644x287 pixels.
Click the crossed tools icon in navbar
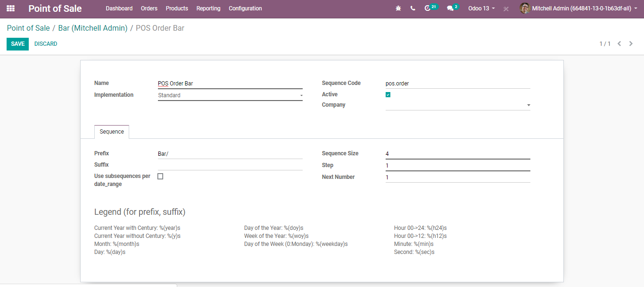(x=506, y=8)
